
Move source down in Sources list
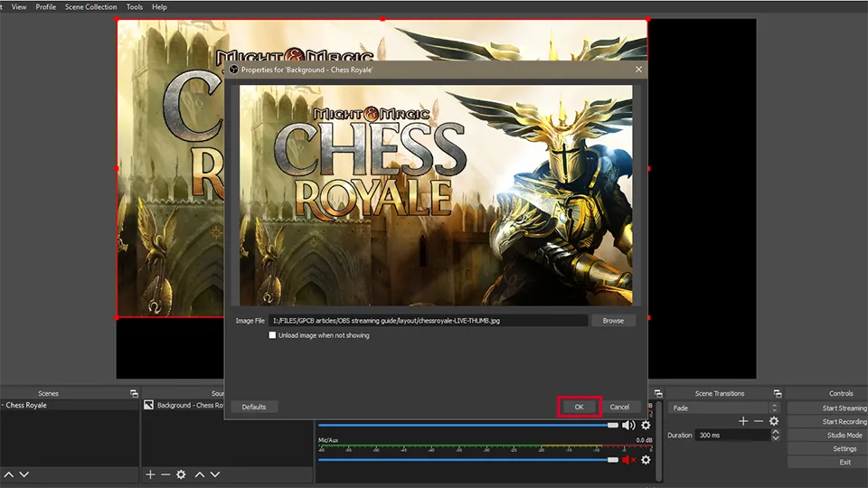click(x=215, y=474)
